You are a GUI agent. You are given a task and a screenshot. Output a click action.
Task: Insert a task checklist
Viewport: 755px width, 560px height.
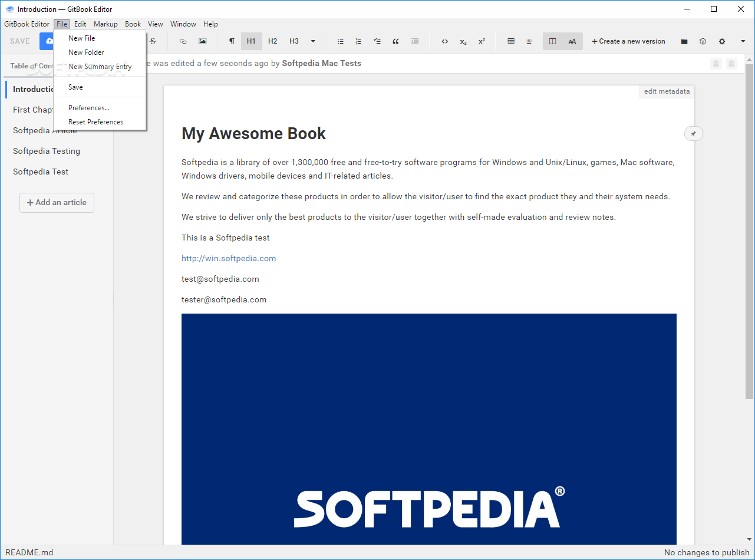[377, 41]
